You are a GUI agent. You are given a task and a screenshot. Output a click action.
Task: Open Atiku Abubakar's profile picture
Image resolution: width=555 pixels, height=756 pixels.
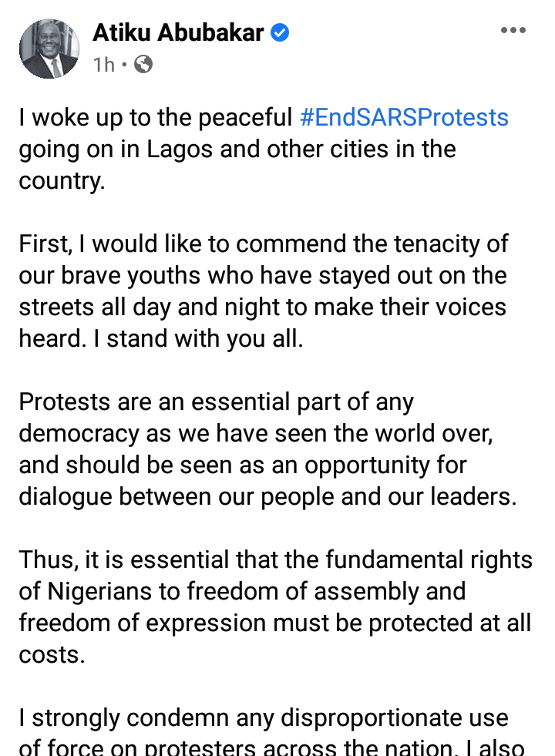(x=50, y=49)
